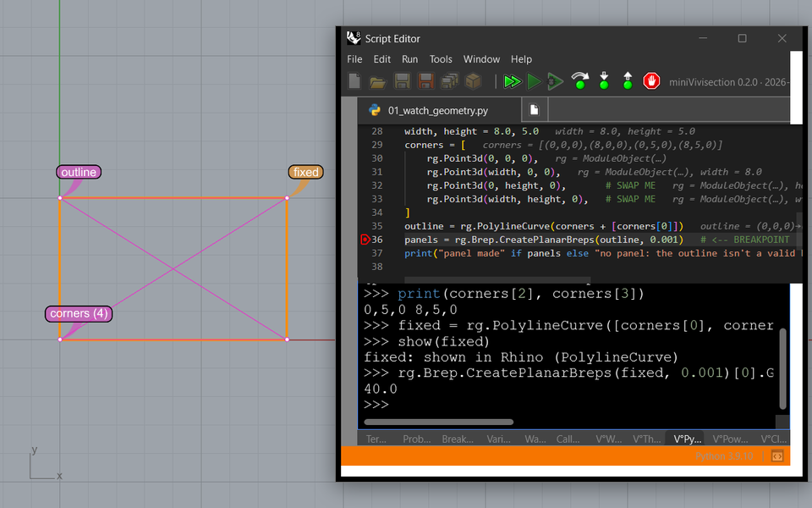Click the Step Into debug icon
This screenshot has width=812, height=508.
(x=604, y=81)
